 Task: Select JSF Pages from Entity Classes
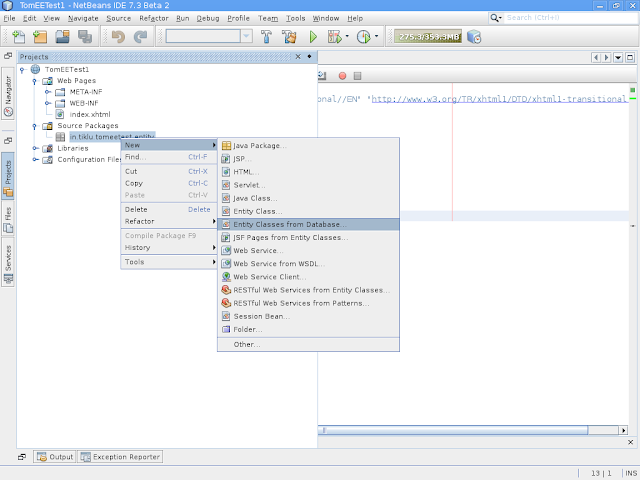tap(308, 238)
